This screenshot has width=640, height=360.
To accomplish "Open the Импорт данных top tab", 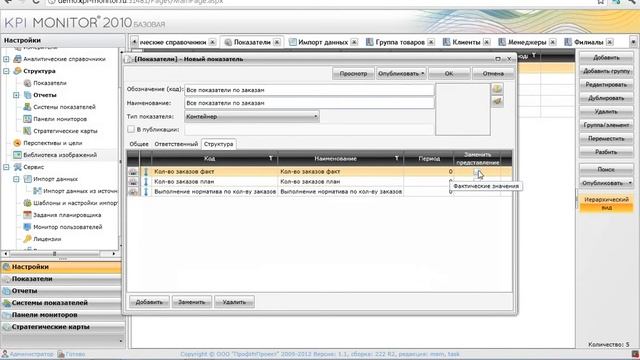I will coord(322,42).
